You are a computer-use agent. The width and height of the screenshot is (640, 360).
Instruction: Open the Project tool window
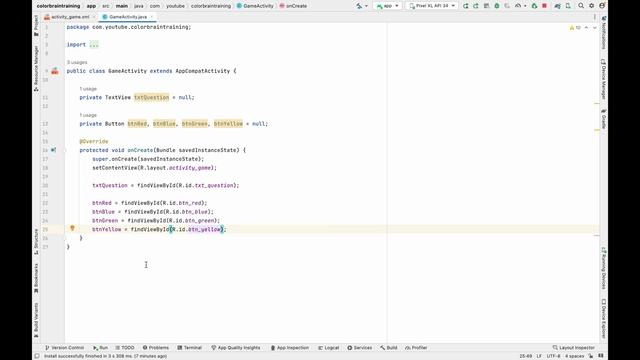[x=36, y=25]
